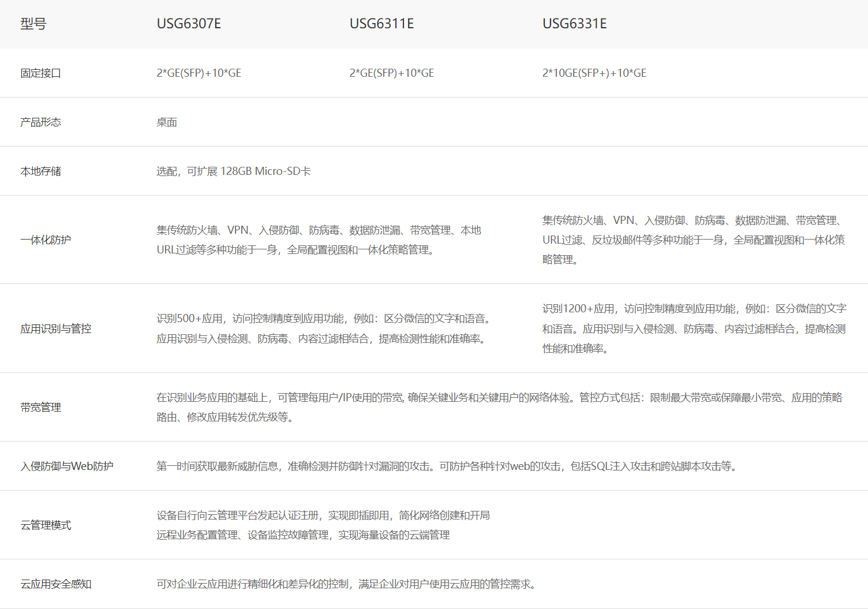Click the 应用识别与管控 row label
The width and height of the screenshot is (868, 609).
[55, 329]
